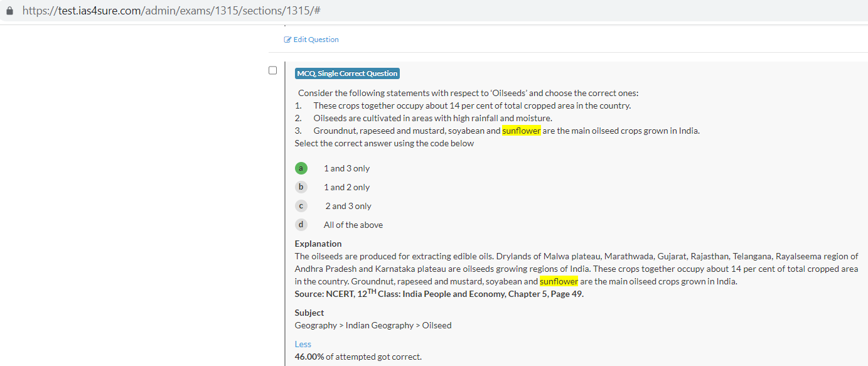
Task: Collapse details using the Less link
Action: point(303,344)
